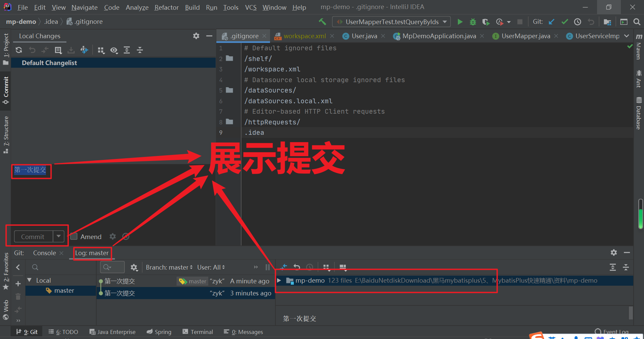Click the Git log search field
Image resolution: width=644 pixels, height=339 pixels.
(x=112, y=267)
